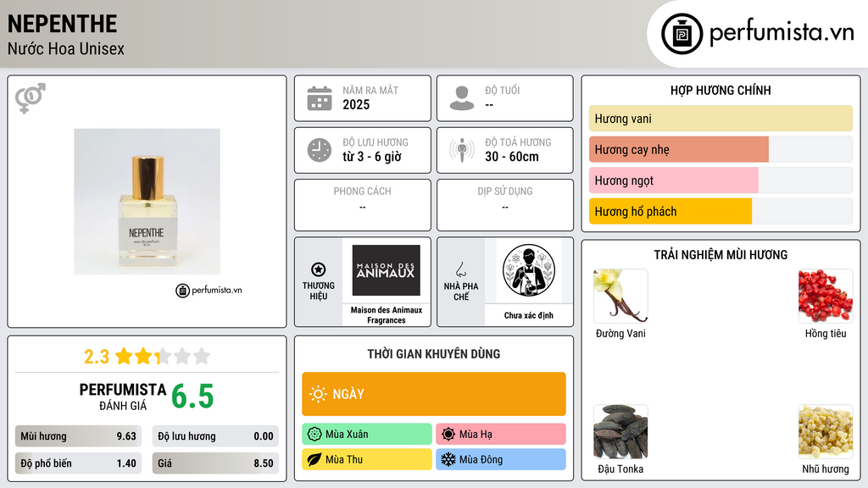The image size is (868, 488).
Task: Select the Hương vani accord bar
Action: click(721, 119)
